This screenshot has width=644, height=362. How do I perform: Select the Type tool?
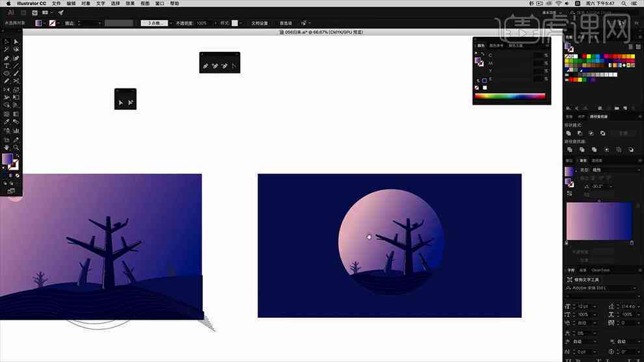tap(7, 66)
